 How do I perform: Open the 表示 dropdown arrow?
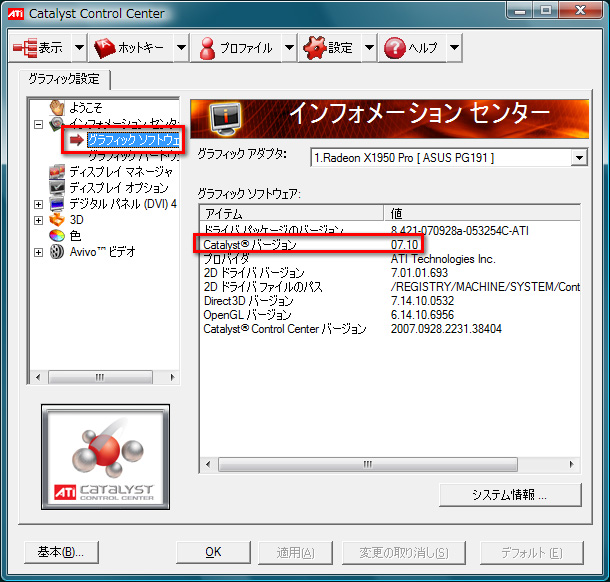(79, 48)
